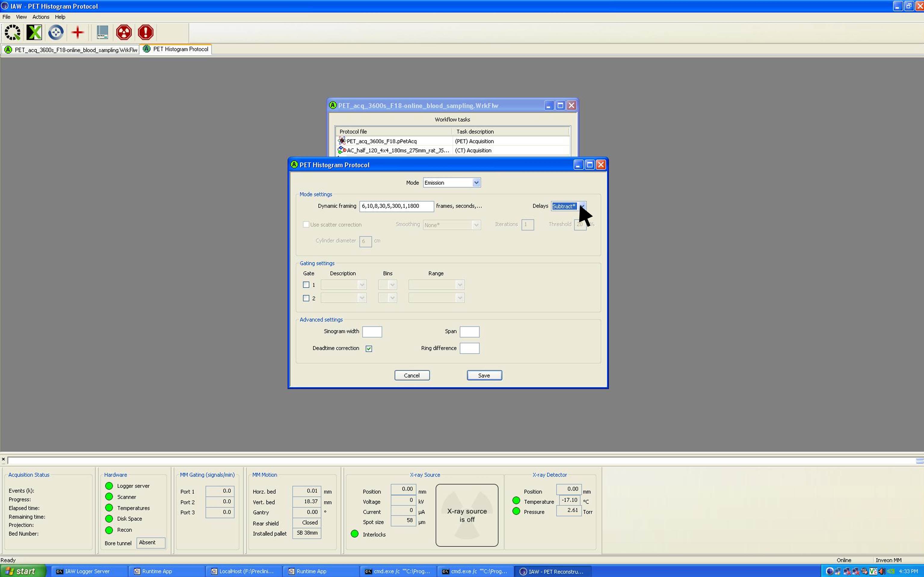The height and width of the screenshot is (577, 924).
Task: Click the dotted ring scanner toolbar icon
Action: coord(13,32)
